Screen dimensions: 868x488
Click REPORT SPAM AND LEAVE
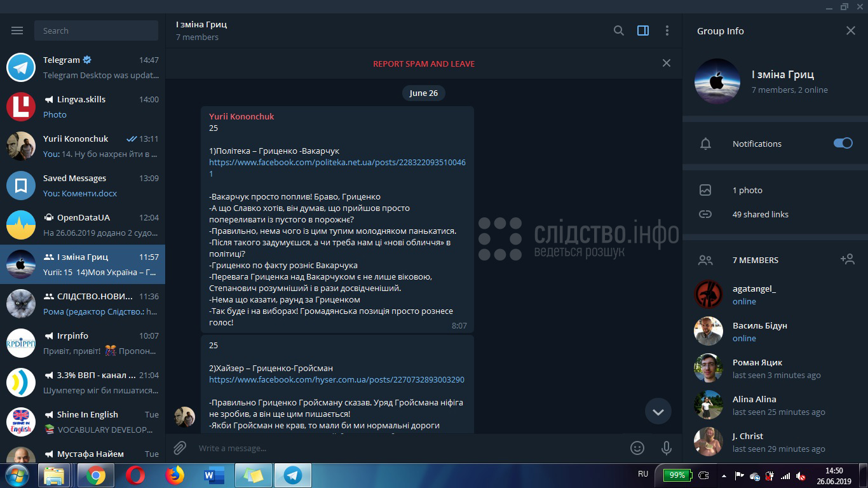point(424,64)
